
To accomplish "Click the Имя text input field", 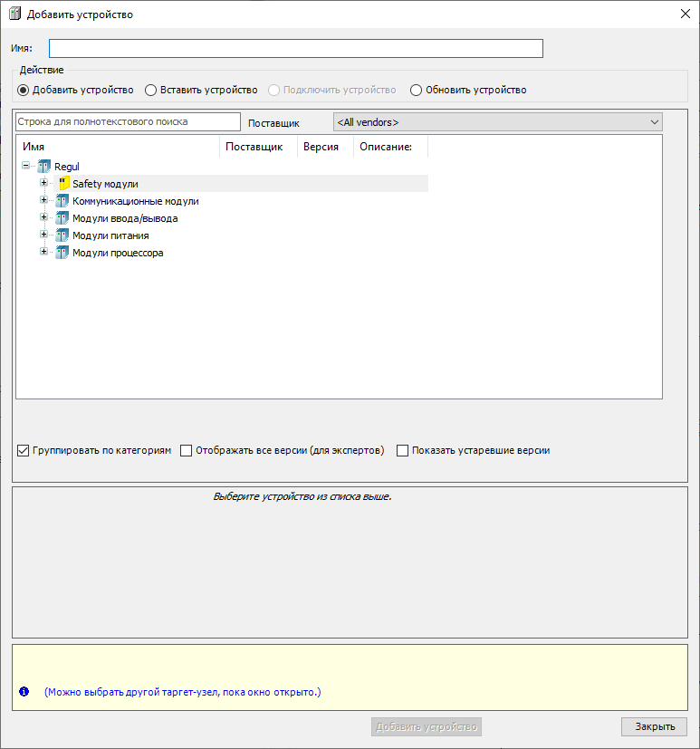I will 295,48.
